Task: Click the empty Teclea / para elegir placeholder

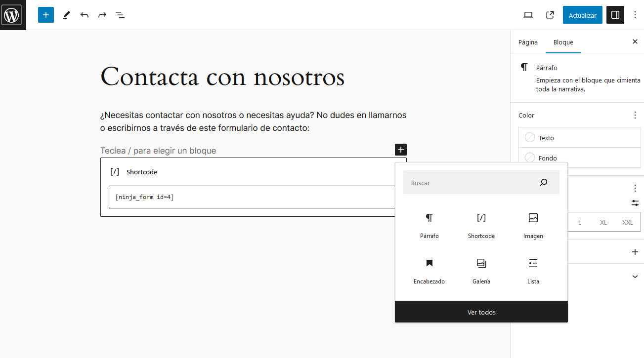Action: 158,151
